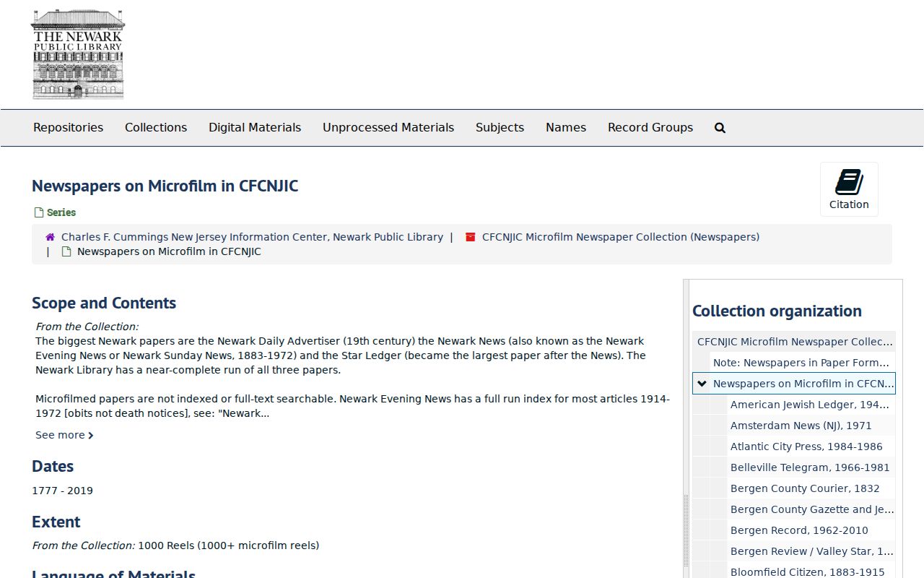Open Record Groups in navigation
Viewport: 924px width, 578px height.
pos(650,127)
